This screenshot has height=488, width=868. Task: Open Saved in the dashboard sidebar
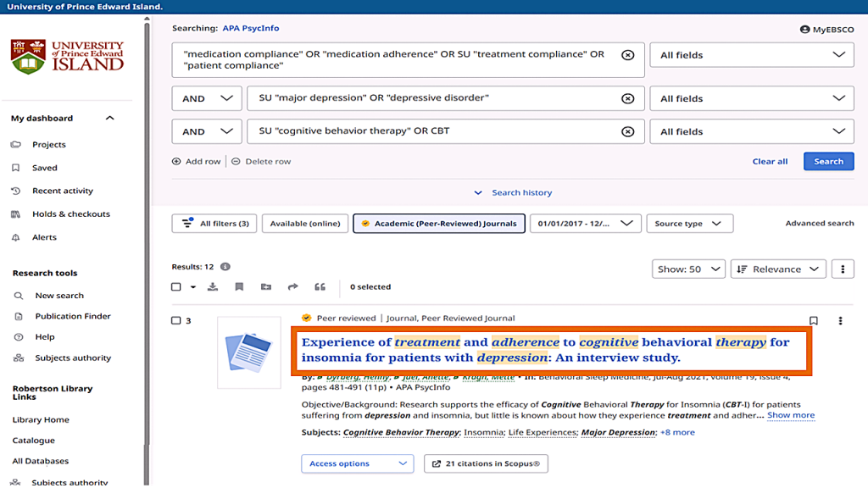click(45, 168)
